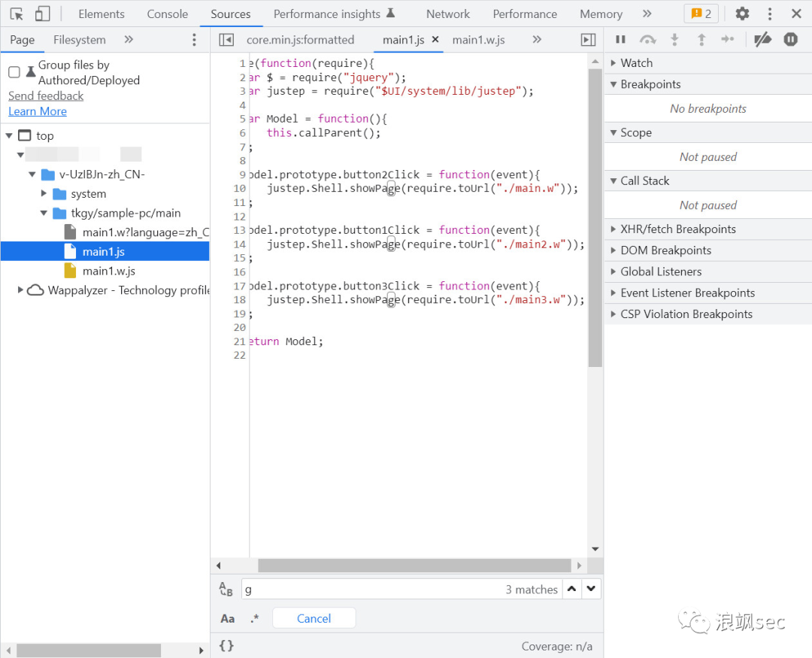Expand XHR/fetch Breakpoints section
The width and height of the screenshot is (812, 658).
coord(708,229)
